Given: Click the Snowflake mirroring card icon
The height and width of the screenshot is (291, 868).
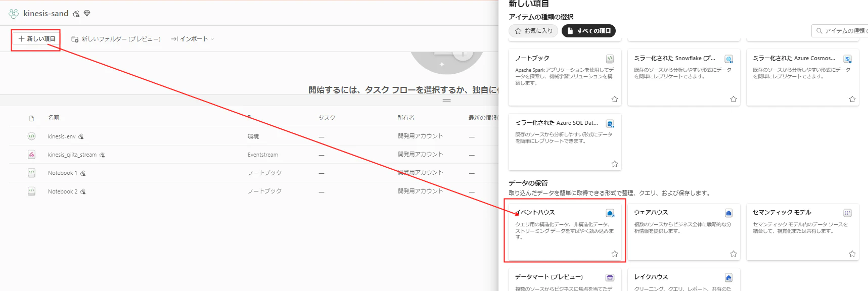Looking at the screenshot, I should [728, 59].
